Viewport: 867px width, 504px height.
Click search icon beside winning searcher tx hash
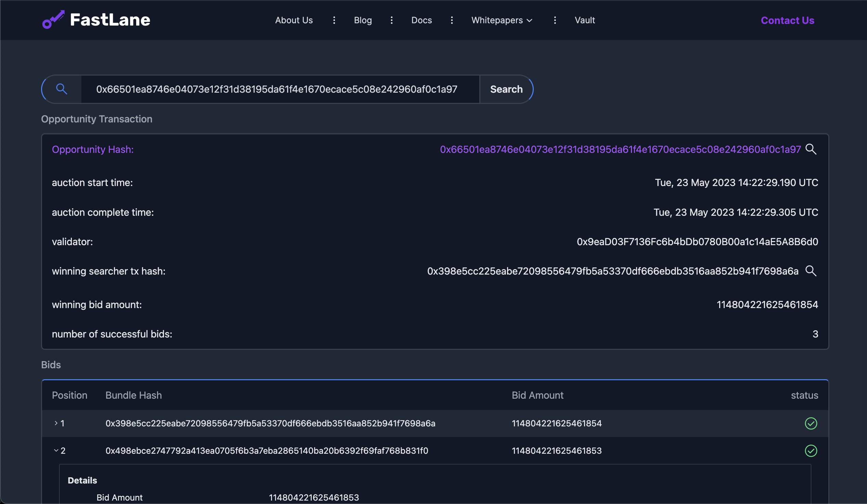click(x=811, y=271)
